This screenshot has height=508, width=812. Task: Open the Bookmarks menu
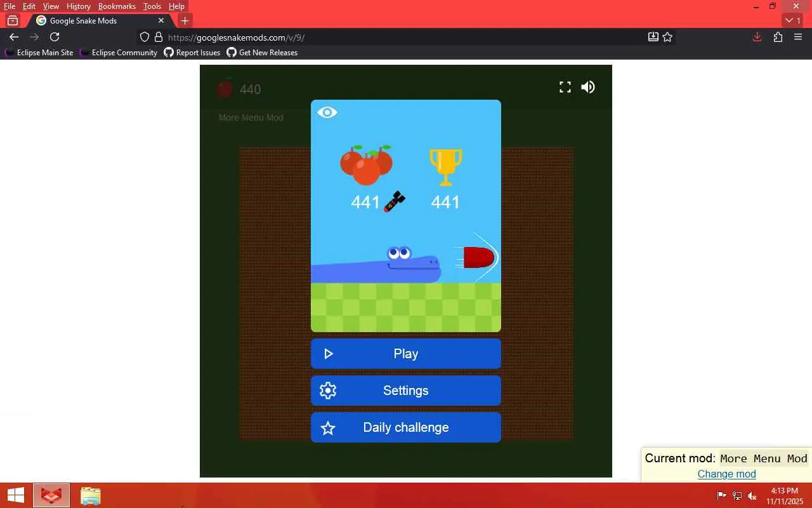tap(117, 6)
